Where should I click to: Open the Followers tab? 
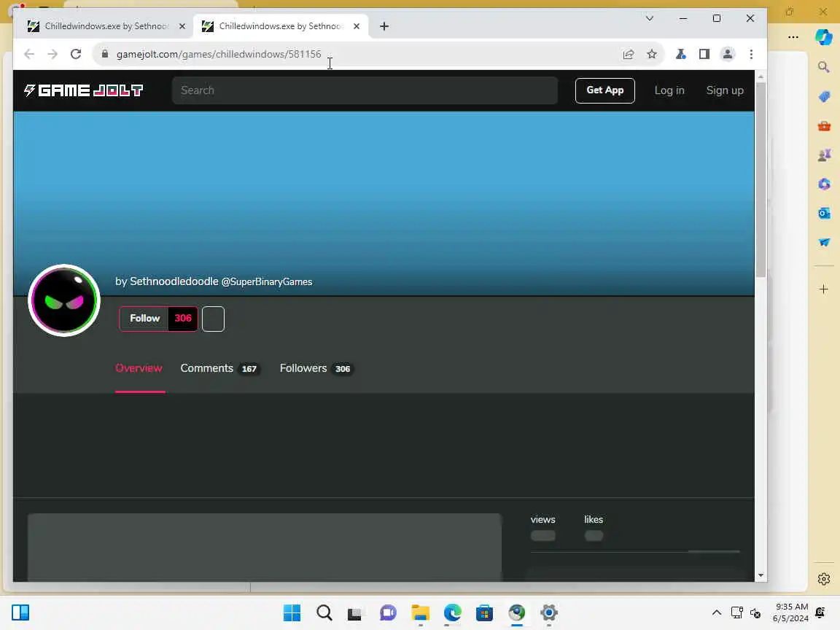click(316, 368)
